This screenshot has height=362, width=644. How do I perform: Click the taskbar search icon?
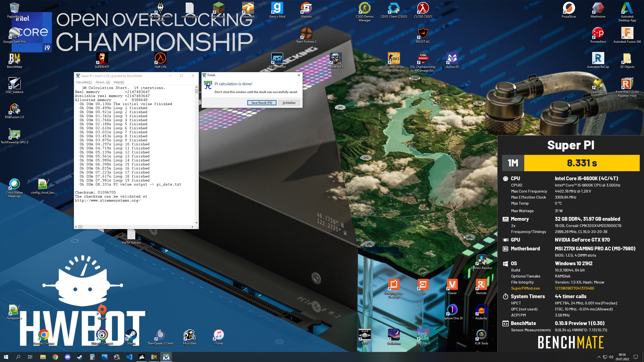pos(18,357)
